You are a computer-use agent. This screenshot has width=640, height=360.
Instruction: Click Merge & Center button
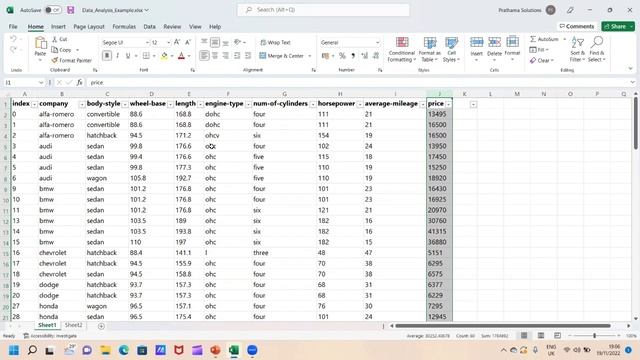[282, 56]
